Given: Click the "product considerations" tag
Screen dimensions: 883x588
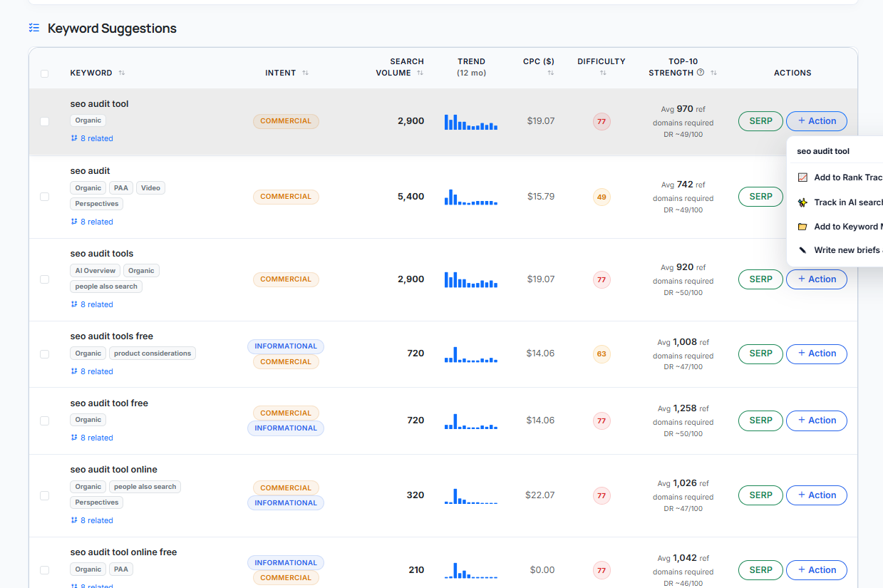Looking at the screenshot, I should click(153, 354).
